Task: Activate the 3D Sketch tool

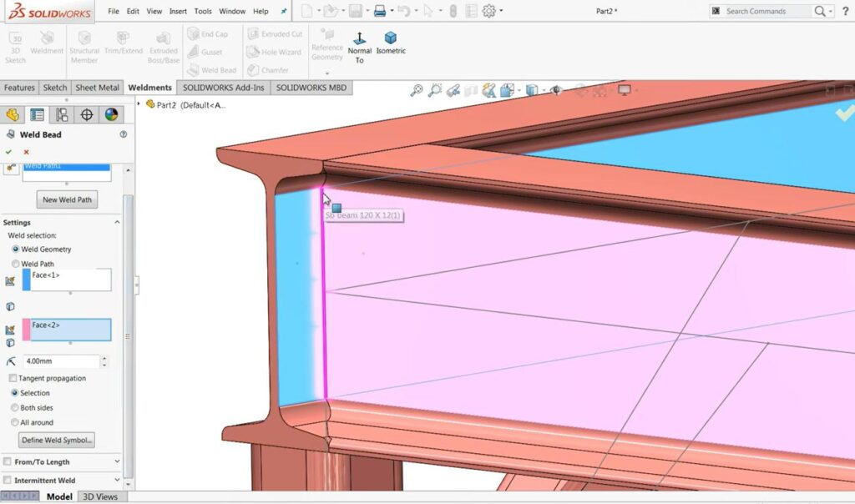Action: pyautogui.click(x=15, y=43)
